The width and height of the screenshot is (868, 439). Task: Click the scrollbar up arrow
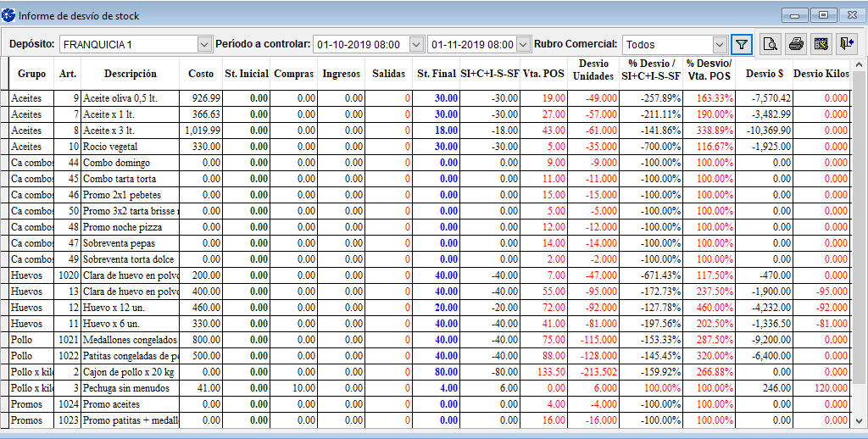click(x=860, y=64)
